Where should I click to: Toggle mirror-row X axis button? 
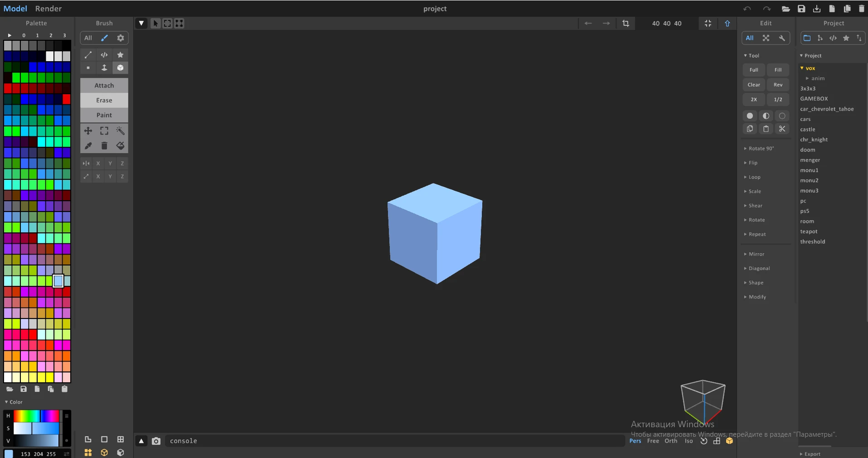(98, 164)
